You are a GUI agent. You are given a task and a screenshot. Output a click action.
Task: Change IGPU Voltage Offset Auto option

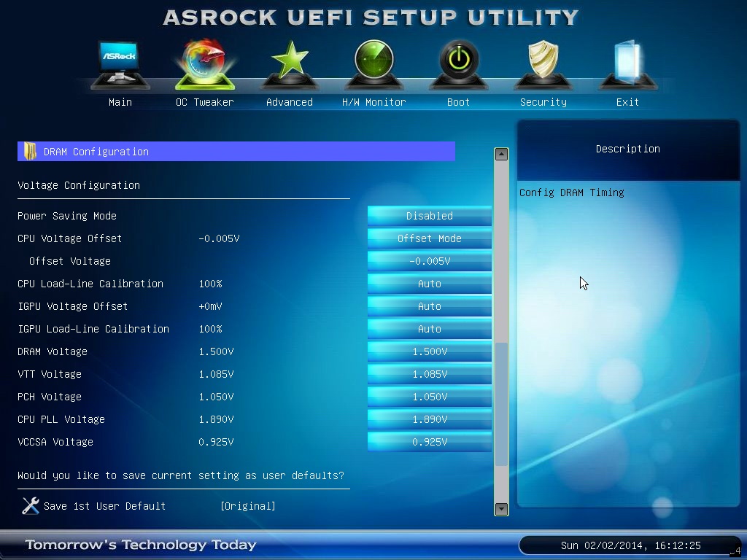point(430,306)
